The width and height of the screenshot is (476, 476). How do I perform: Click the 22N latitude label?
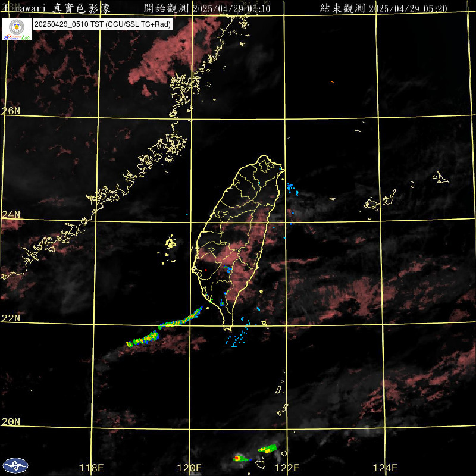[x=11, y=318]
